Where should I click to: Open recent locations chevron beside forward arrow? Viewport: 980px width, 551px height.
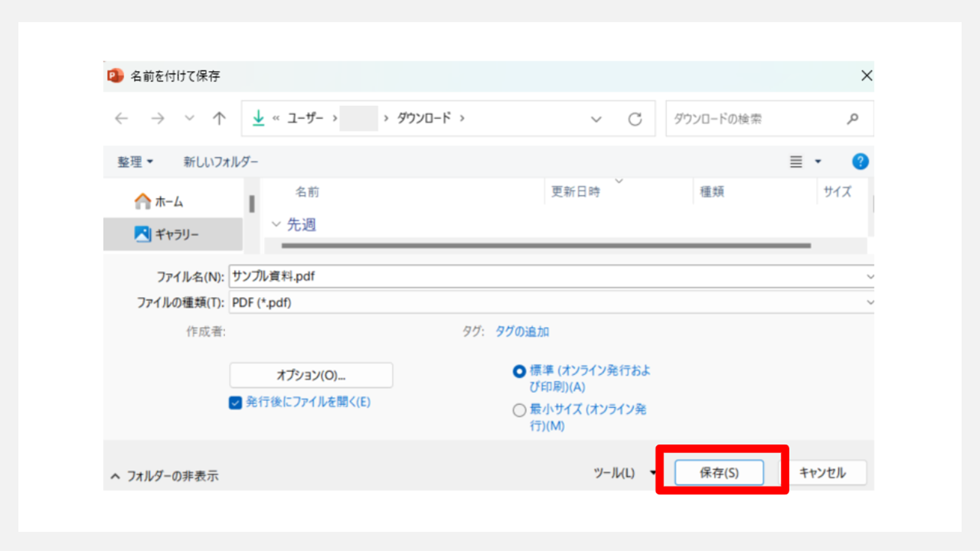coord(190,119)
